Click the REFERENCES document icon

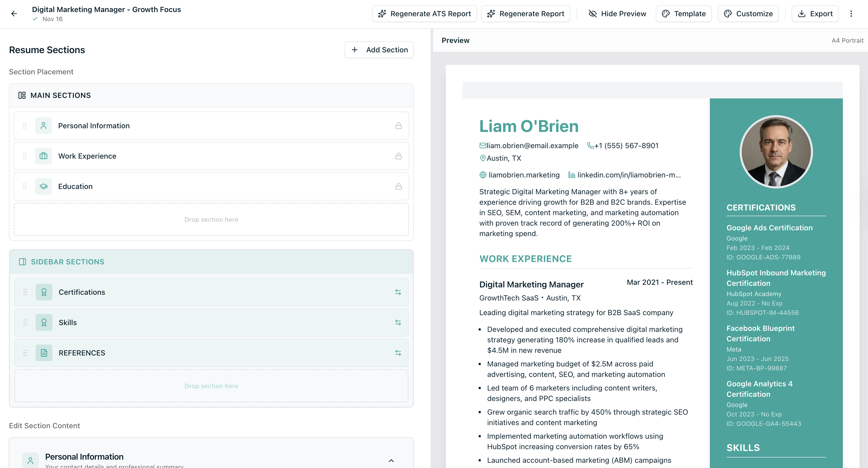[44, 353]
